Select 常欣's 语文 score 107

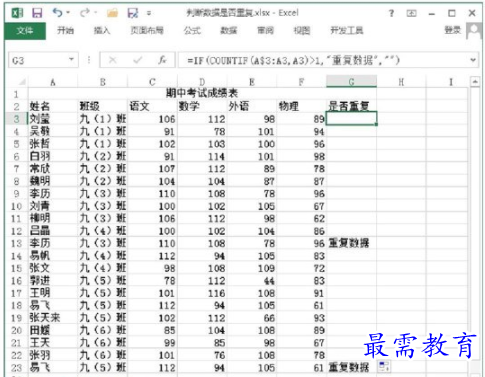[x=152, y=169]
